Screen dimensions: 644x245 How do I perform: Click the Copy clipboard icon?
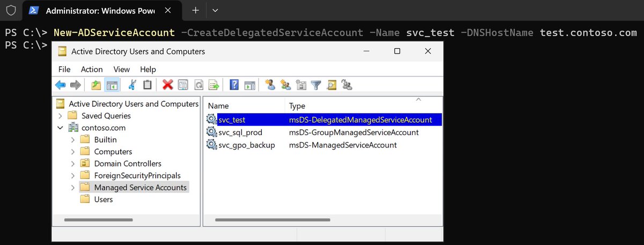148,85
